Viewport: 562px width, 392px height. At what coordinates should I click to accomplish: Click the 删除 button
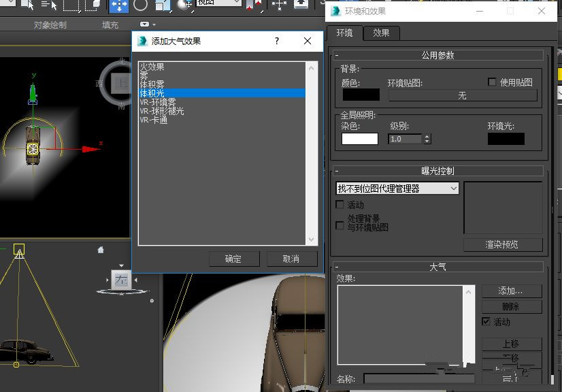[512, 306]
